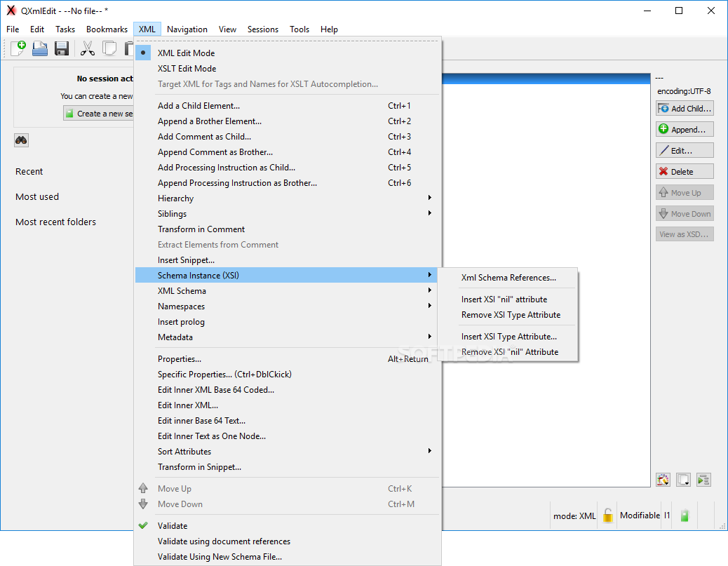The height and width of the screenshot is (566, 728).
Task: Click the unlocked padlock status icon
Action: pyautogui.click(x=608, y=516)
